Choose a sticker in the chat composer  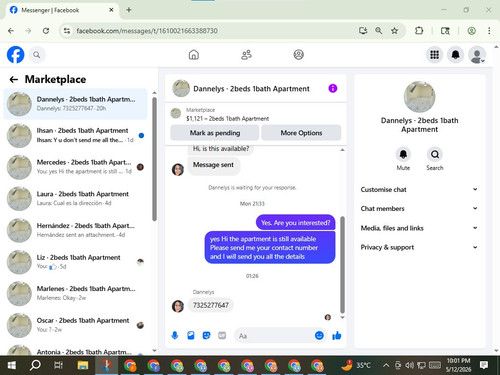[206, 335]
